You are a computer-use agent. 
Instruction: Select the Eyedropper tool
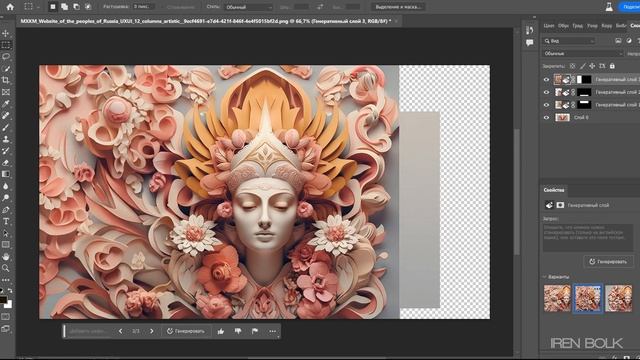6,104
